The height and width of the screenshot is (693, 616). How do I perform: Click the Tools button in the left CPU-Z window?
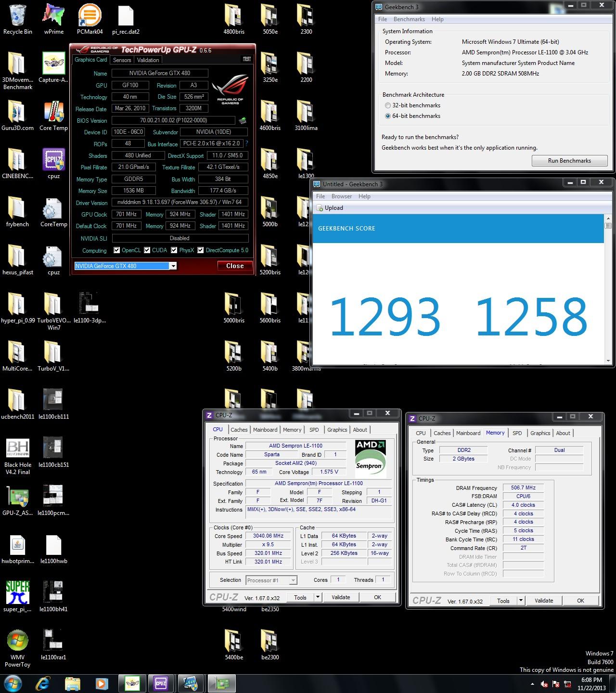[x=300, y=597]
